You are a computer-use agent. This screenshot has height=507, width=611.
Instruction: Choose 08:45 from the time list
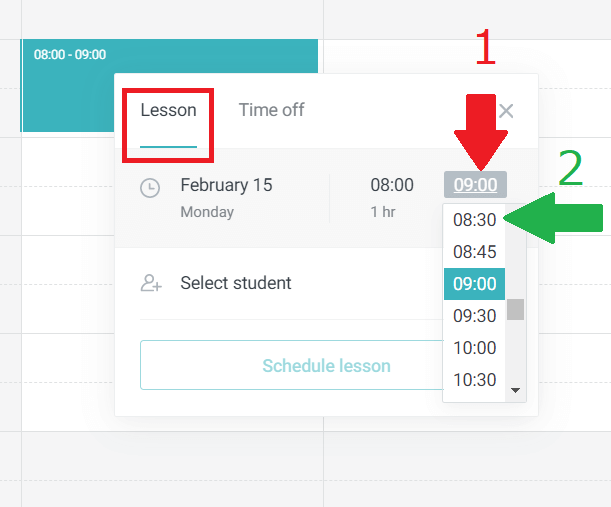[x=474, y=252]
